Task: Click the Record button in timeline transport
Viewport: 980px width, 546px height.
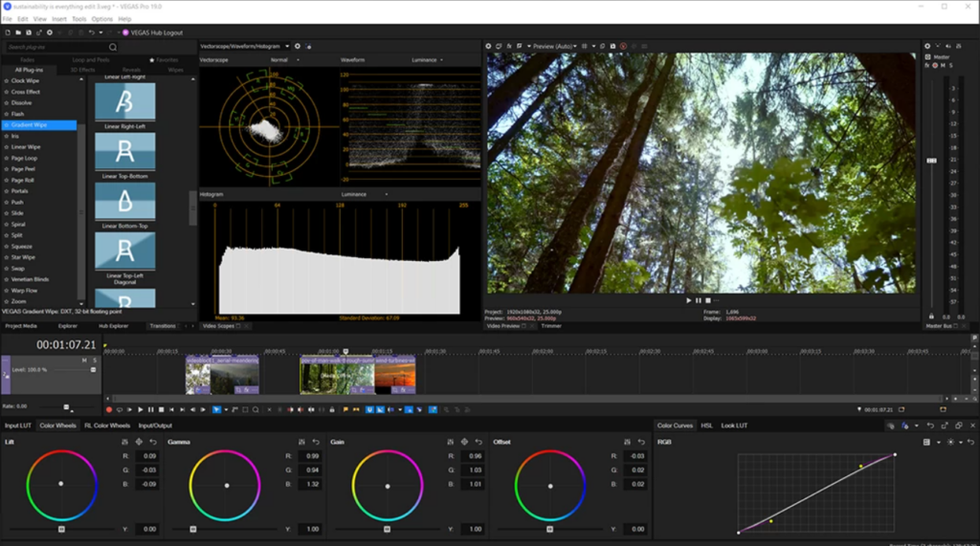Action: coord(108,409)
